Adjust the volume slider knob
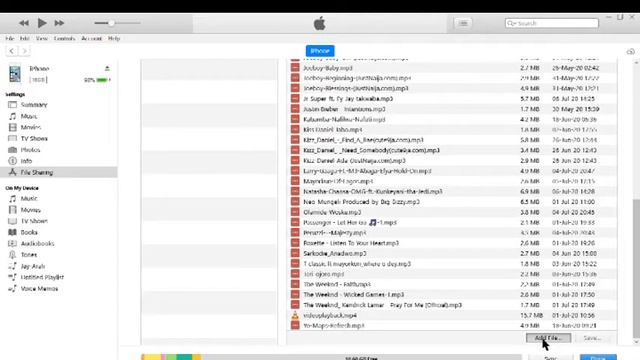This screenshot has width=640, height=360. [111, 23]
